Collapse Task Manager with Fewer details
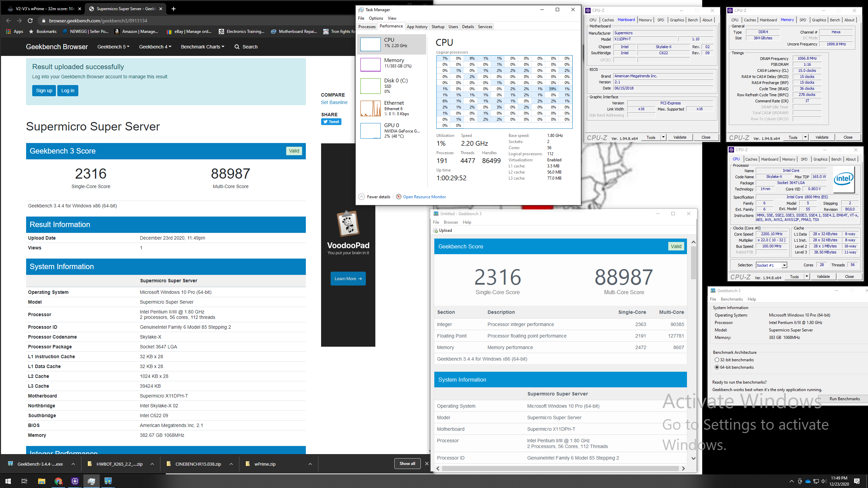 [375, 197]
